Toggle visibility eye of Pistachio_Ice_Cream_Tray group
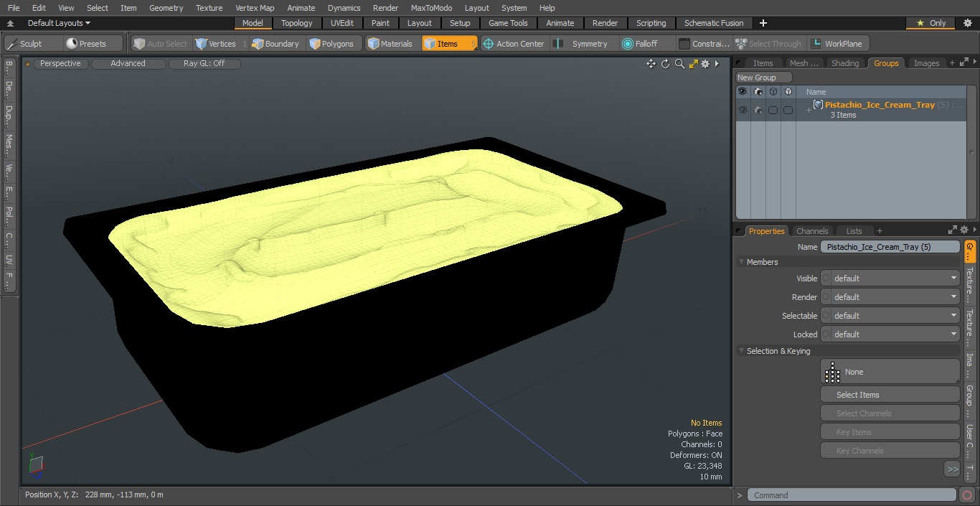The width and height of the screenshot is (980, 506). pos(743,110)
